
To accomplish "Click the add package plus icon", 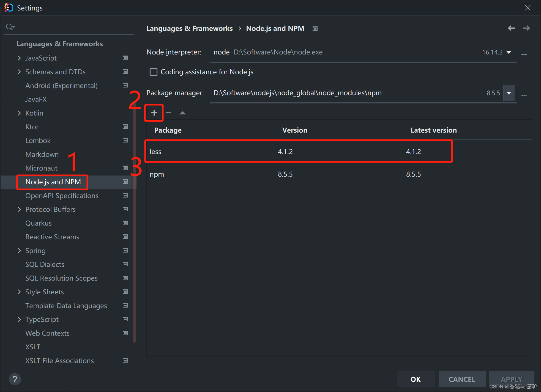I will [154, 113].
